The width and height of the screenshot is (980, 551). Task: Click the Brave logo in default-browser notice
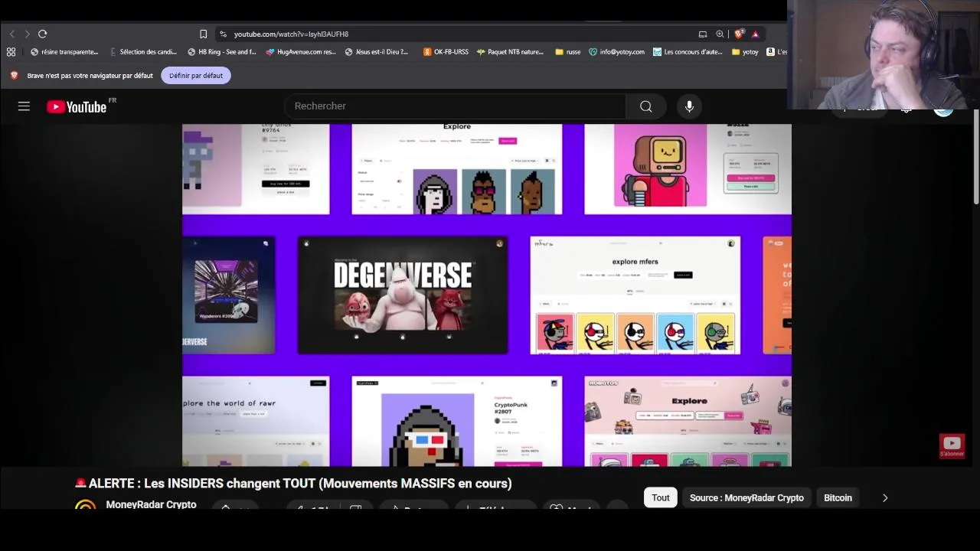(14, 76)
